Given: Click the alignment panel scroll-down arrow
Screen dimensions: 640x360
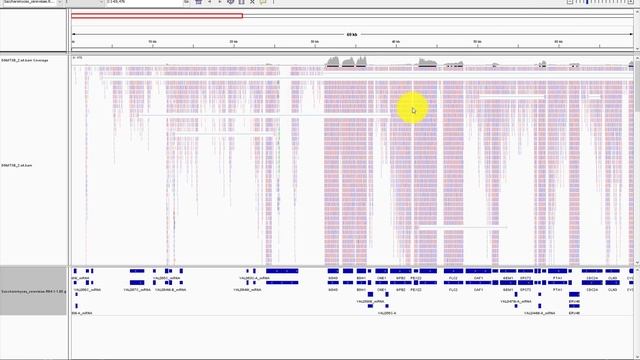Looking at the screenshot, I should click(x=637, y=263).
